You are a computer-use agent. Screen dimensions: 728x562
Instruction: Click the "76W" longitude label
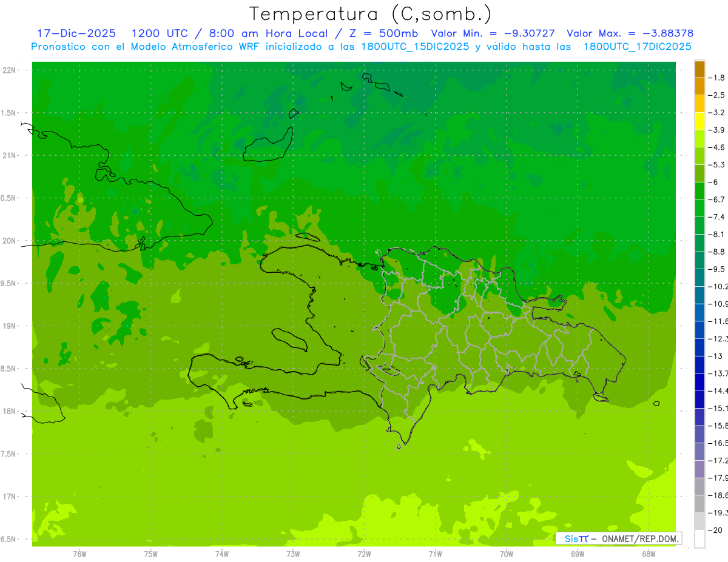pyautogui.click(x=79, y=554)
